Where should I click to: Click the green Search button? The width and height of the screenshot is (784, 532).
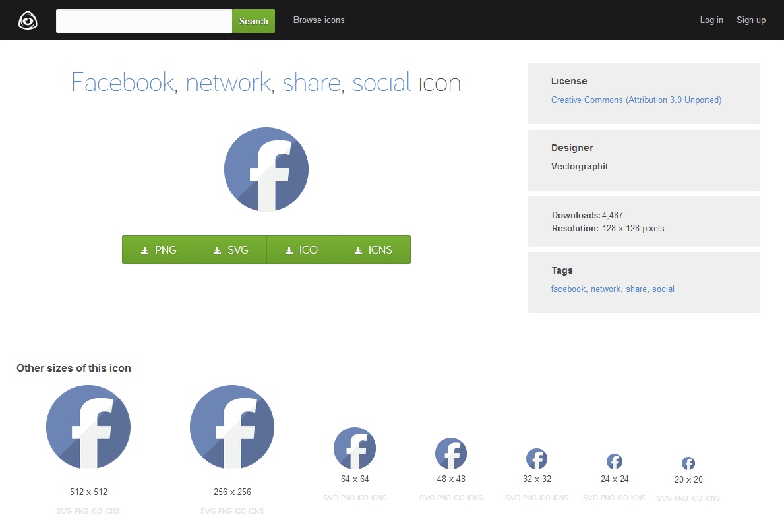(253, 21)
